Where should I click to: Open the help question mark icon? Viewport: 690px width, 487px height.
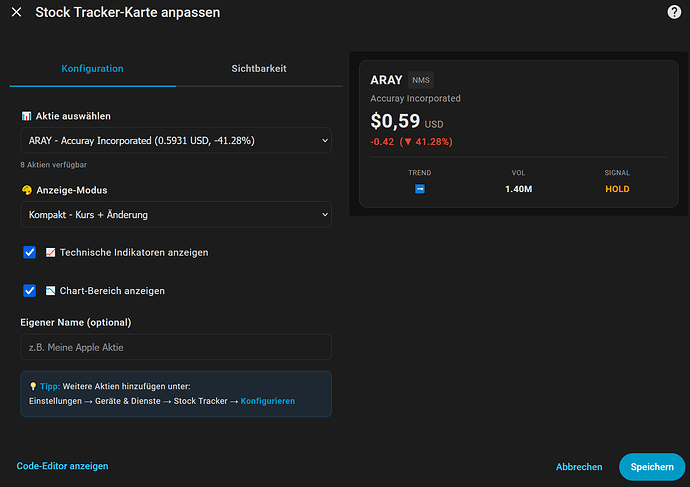pos(674,12)
